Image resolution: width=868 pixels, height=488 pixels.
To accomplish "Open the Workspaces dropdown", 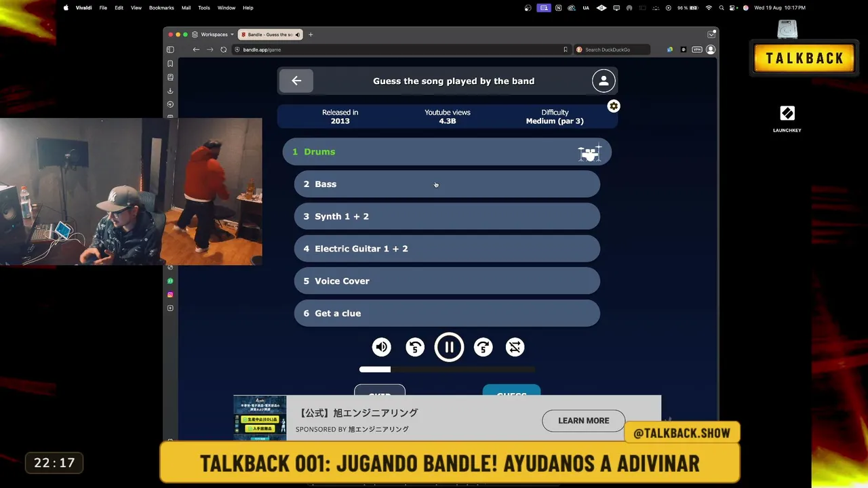I will 213,35.
